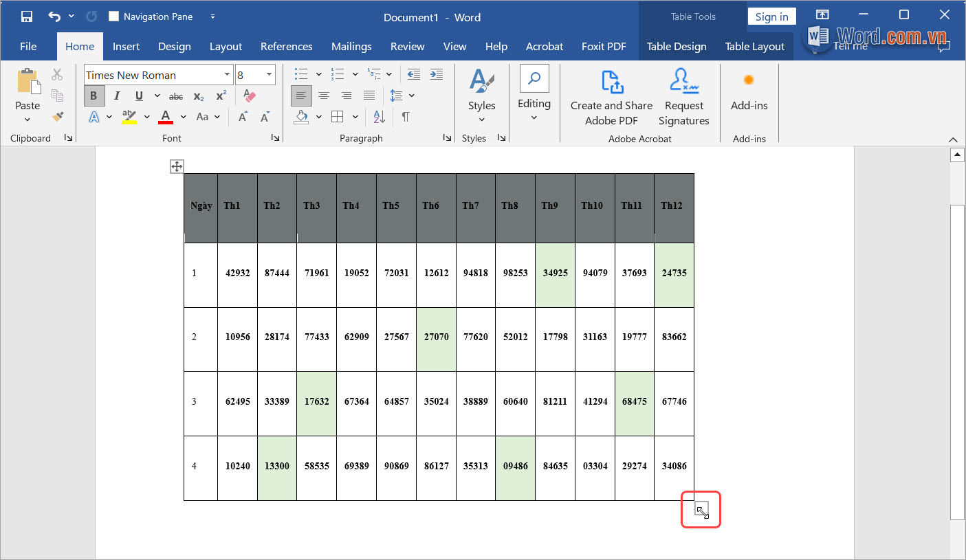Screen dimensions: 966x560
Task: Click the Increase Indent icon
Action: 436,74
